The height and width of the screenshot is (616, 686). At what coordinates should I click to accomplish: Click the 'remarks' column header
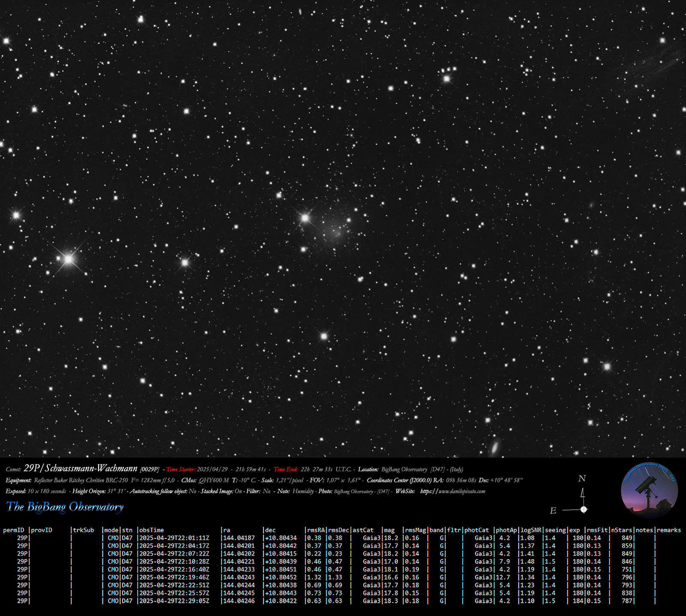669,530
